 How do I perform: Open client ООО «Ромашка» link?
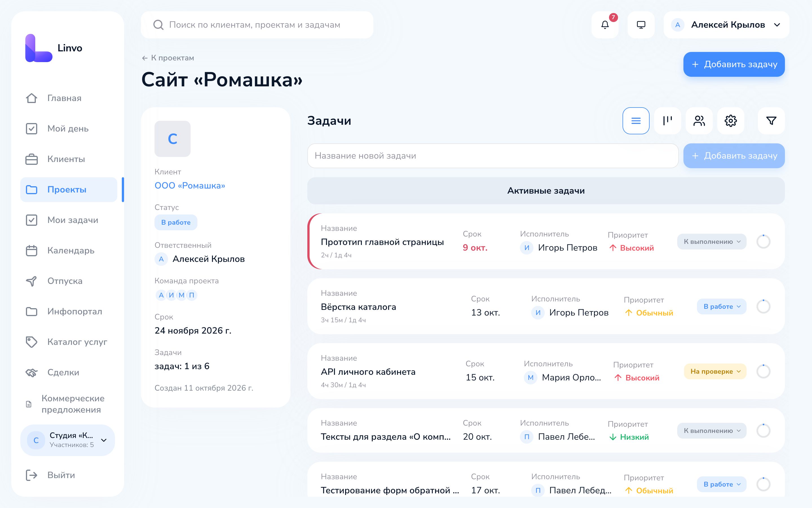[x=189, y=185]
